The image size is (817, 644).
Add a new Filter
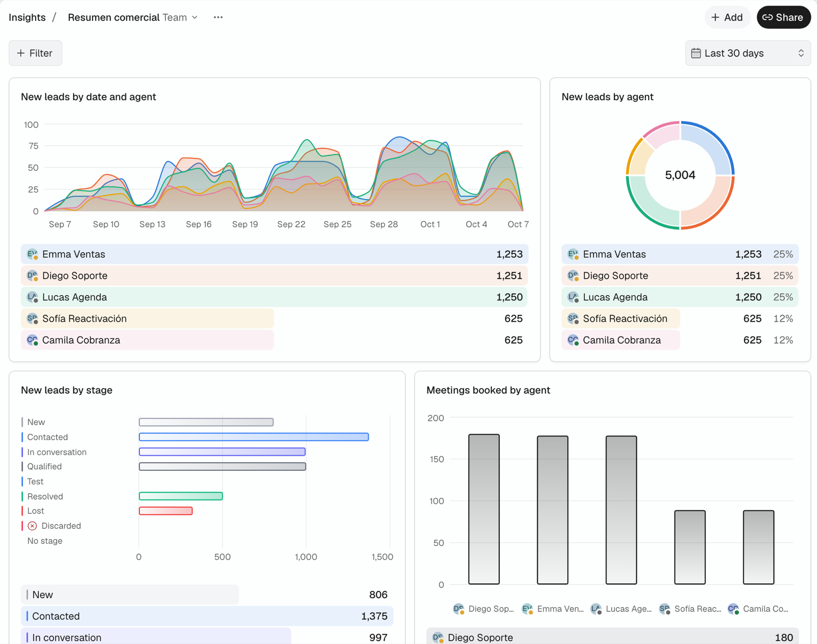point(35,53)
